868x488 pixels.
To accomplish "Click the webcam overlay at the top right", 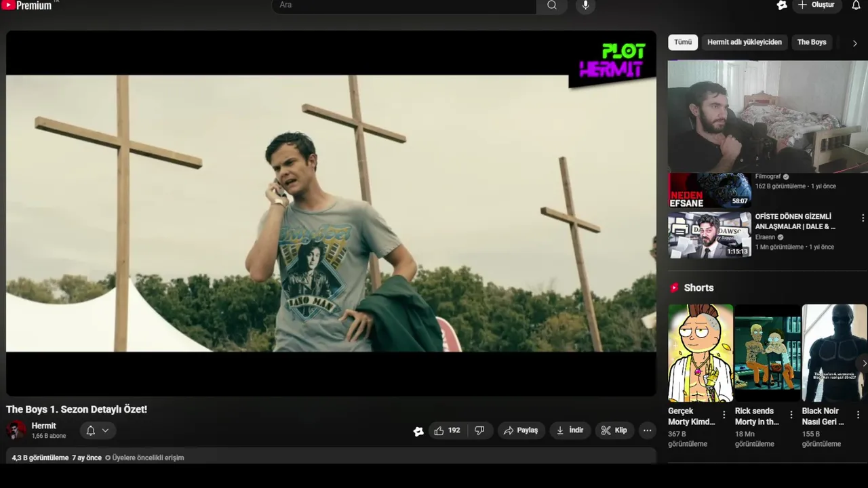I will click(768, 116).
